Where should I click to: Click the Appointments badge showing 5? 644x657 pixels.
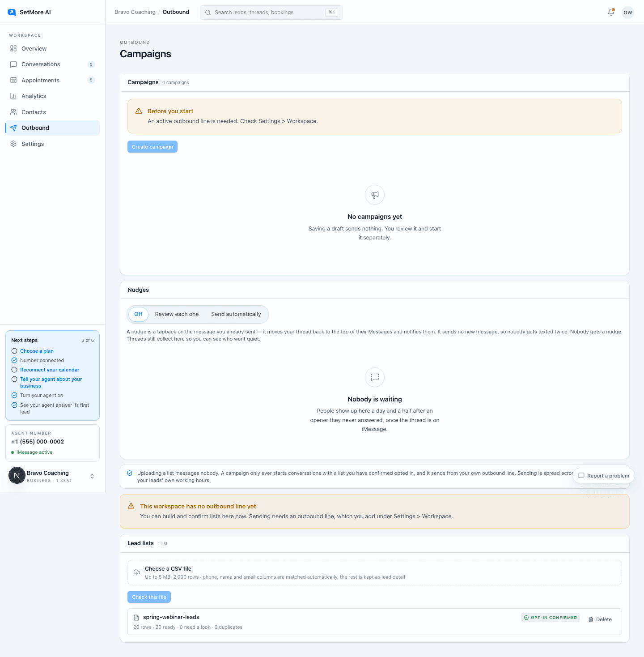tap(91, 80)
